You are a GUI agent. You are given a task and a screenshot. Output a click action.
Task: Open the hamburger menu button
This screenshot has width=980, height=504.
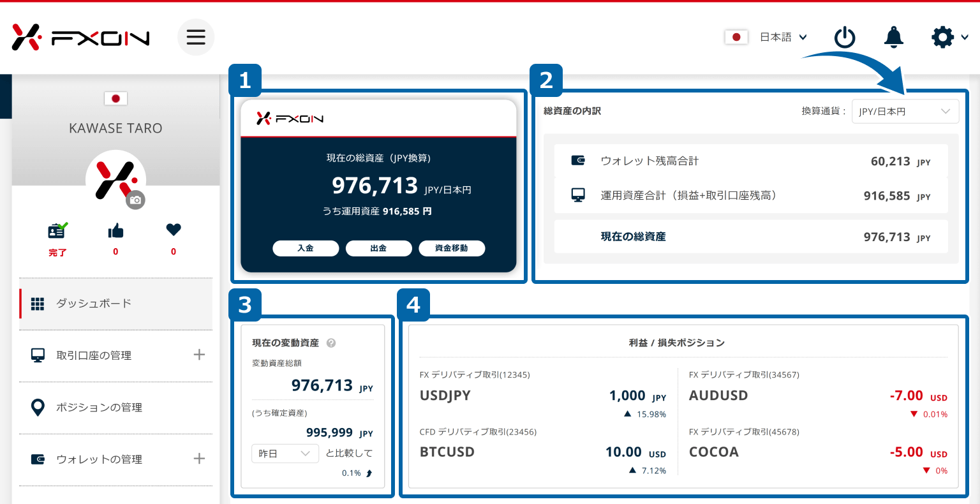click(x=196, y=37)
